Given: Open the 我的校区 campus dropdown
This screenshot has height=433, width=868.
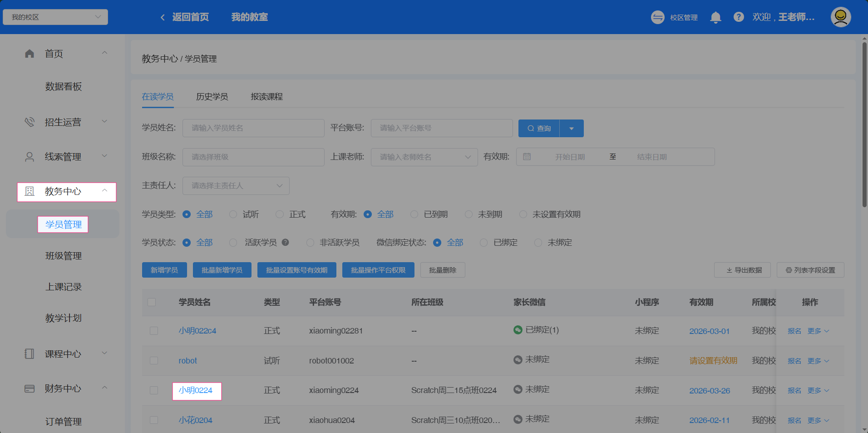Looking at the screenshot, I should coord(55,17).
